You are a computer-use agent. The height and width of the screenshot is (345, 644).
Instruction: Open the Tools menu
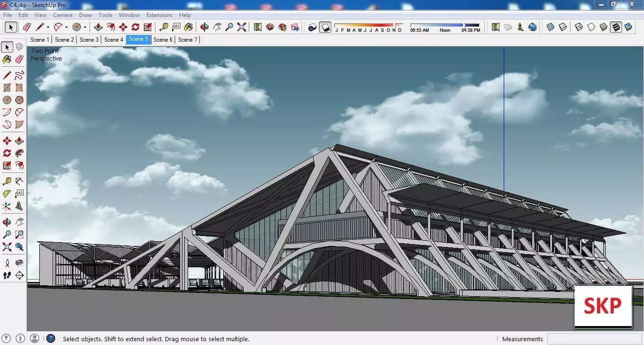[x=106, y=15]
